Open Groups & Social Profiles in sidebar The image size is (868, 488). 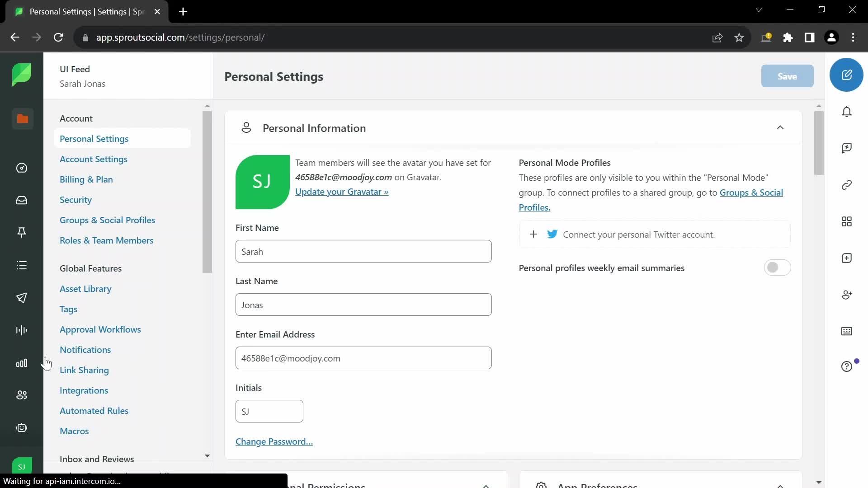(108, 220)
